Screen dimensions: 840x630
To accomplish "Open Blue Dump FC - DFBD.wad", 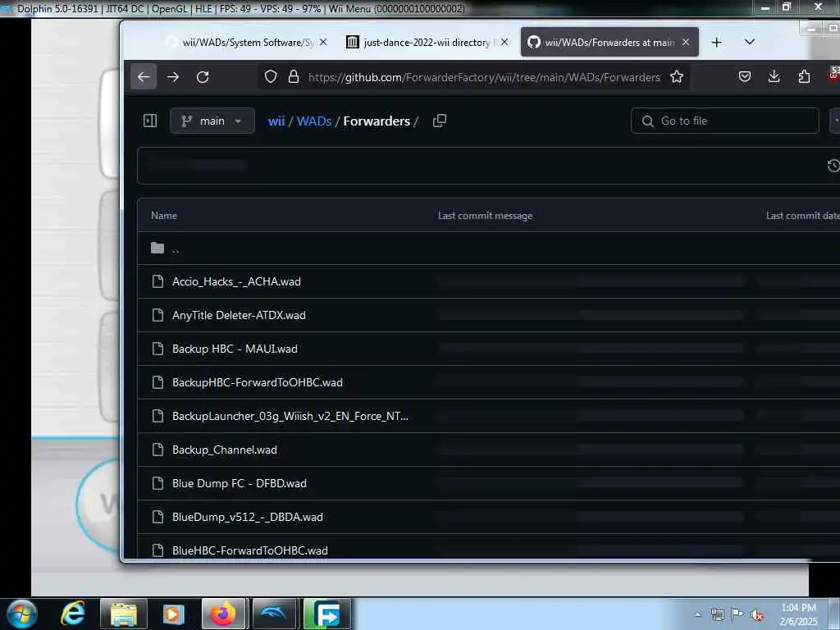I will [239, 483].
